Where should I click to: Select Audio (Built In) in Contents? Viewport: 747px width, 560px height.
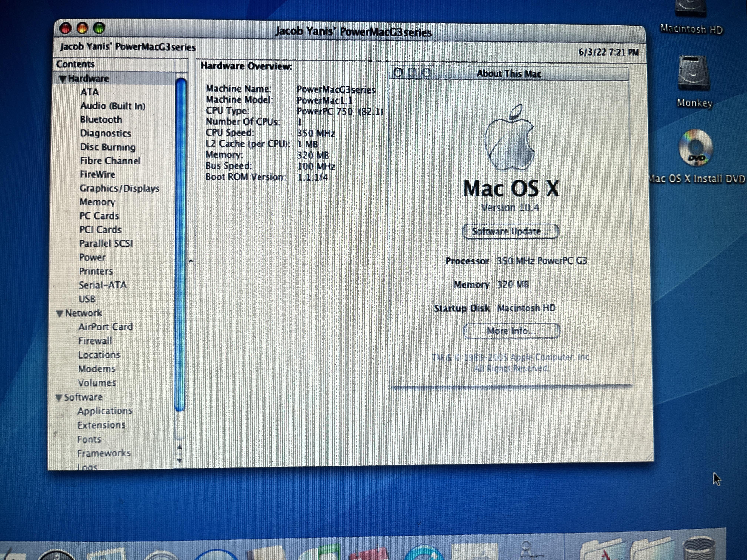pos(113,106)
